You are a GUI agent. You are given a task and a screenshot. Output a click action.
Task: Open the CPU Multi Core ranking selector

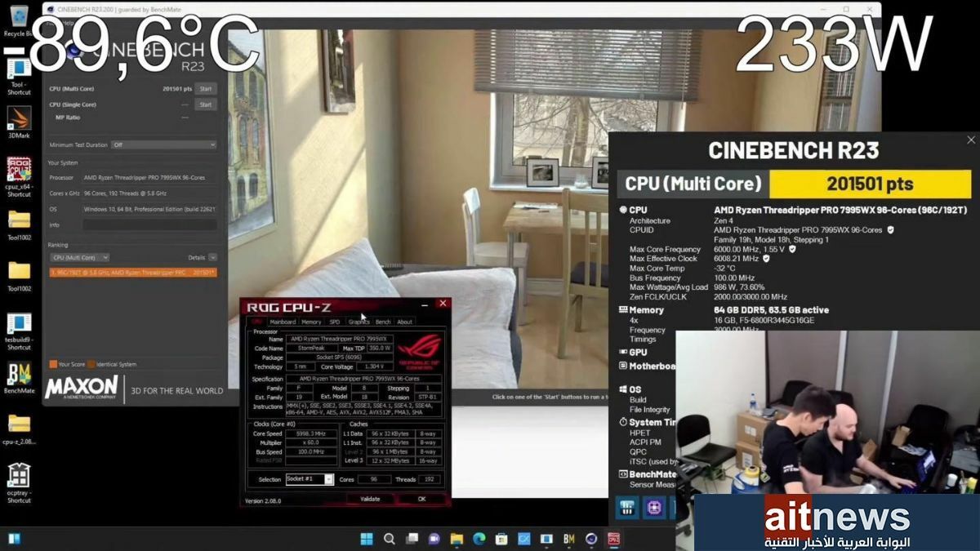(79, 257)
